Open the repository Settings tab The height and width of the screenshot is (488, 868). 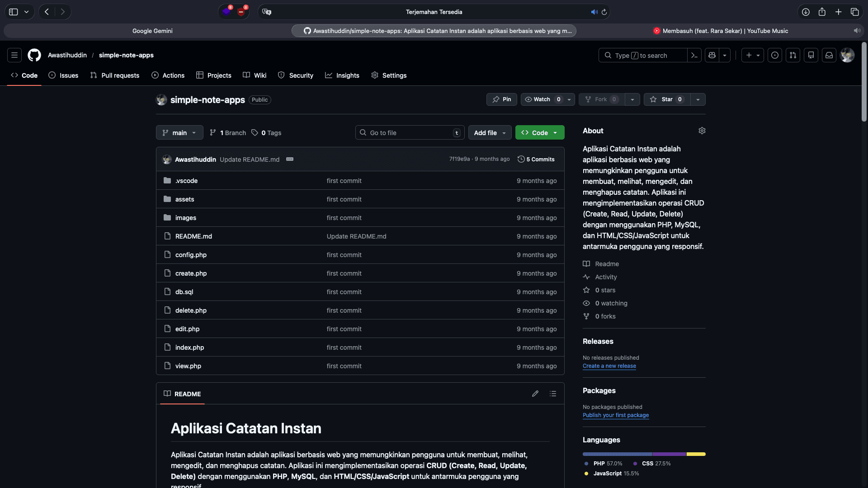coord(389,75)
